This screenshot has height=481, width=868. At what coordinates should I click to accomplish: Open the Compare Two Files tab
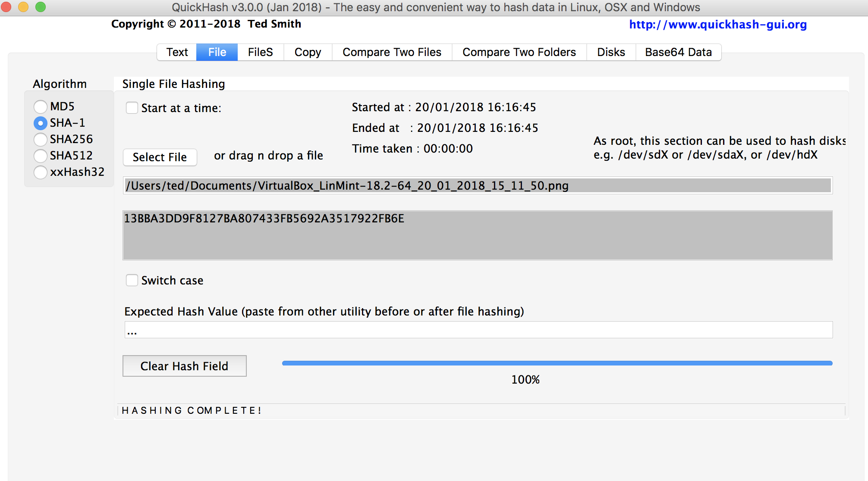[x=392, y=52]
